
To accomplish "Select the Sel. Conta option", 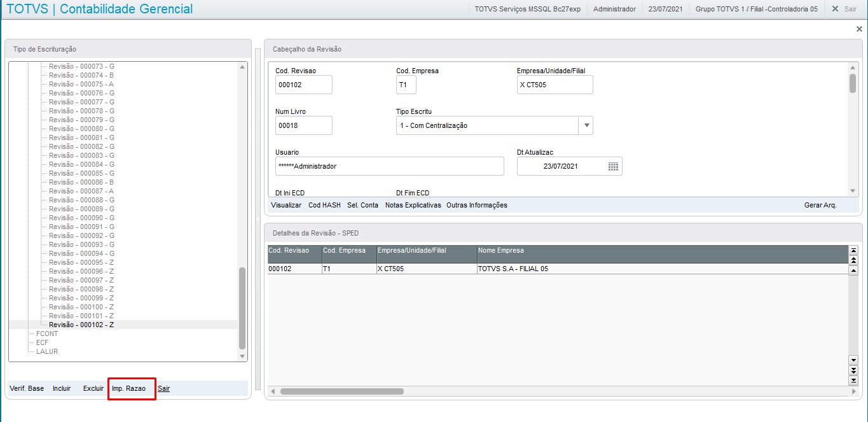I will 362,205.
